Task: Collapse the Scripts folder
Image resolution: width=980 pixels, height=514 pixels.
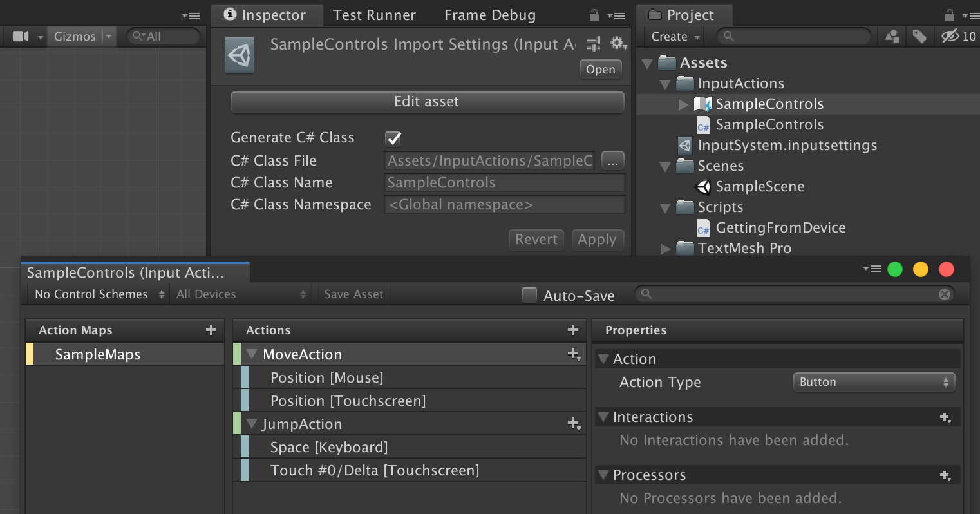Action: pyautogui.click(x=666, y=207)
